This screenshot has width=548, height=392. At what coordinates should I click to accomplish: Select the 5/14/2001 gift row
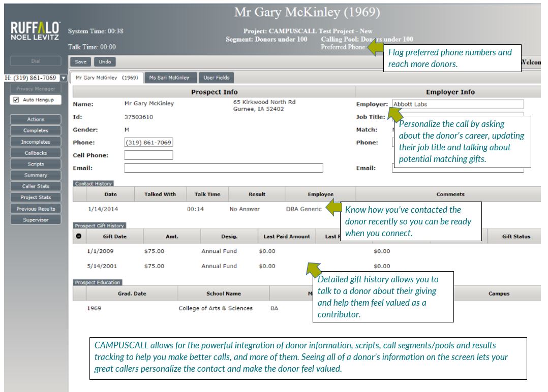pos(307,266)
